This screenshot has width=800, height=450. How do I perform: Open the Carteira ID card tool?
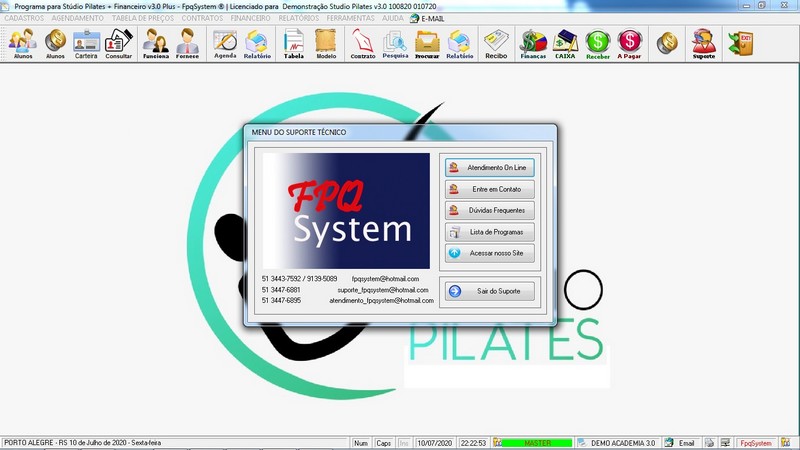(x=86, y=44)
